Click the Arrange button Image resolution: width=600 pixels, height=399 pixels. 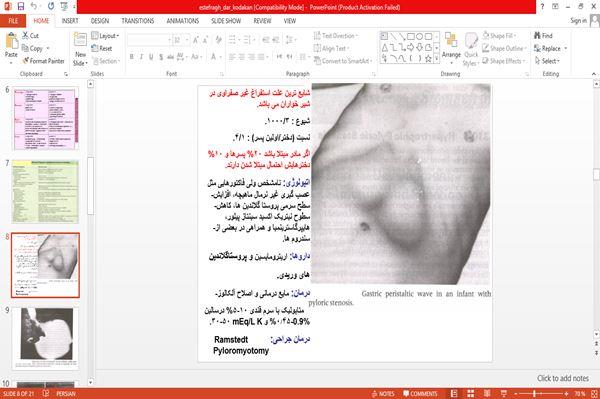click(451, 48)
